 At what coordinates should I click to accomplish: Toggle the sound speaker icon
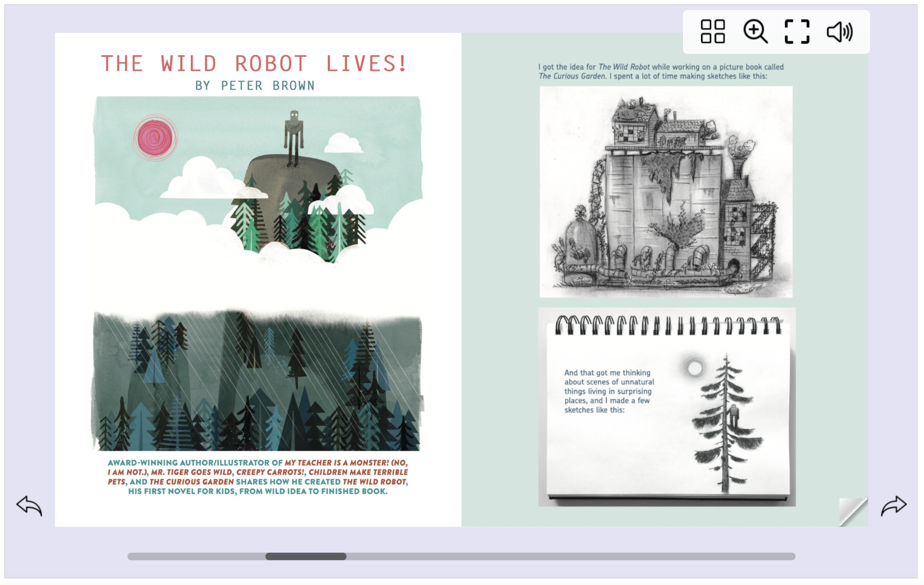tap(840, 31)
